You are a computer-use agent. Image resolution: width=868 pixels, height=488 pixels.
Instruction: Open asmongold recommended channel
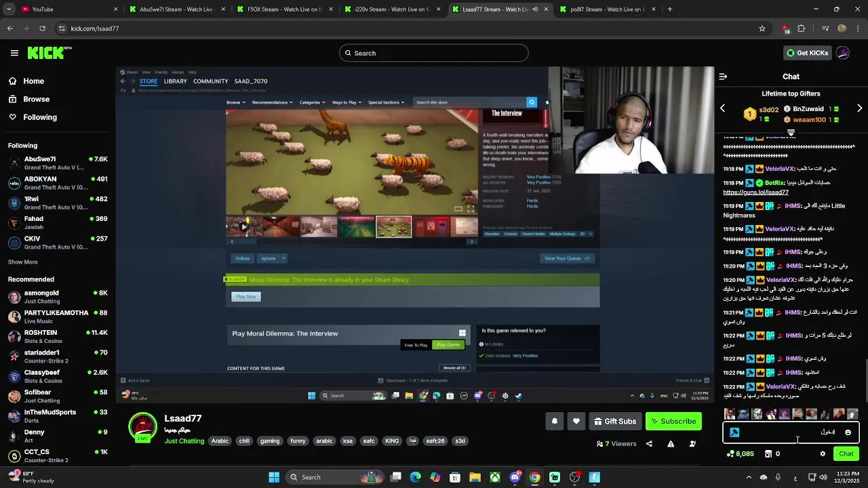[x=58, y=297]
